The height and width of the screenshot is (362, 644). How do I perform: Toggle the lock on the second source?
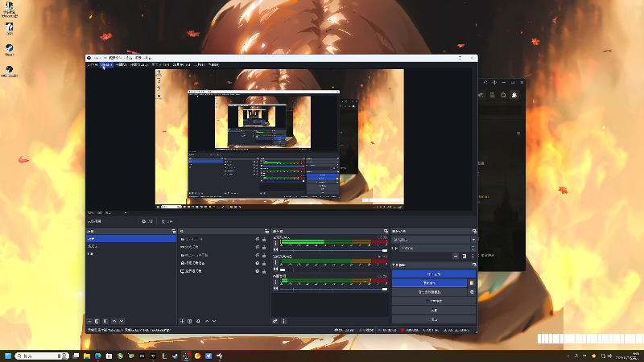coord(264,247)
